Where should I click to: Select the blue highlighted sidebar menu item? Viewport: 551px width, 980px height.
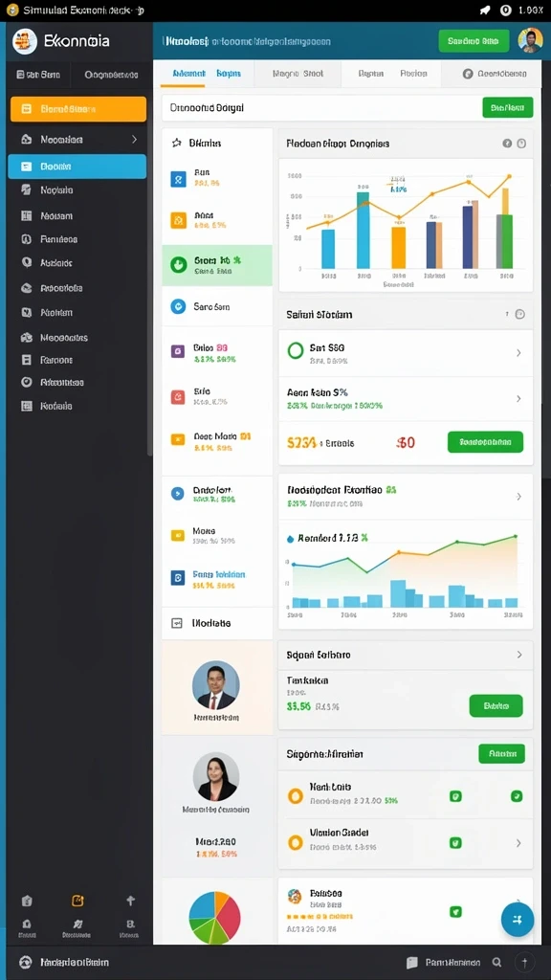(77, 167)
